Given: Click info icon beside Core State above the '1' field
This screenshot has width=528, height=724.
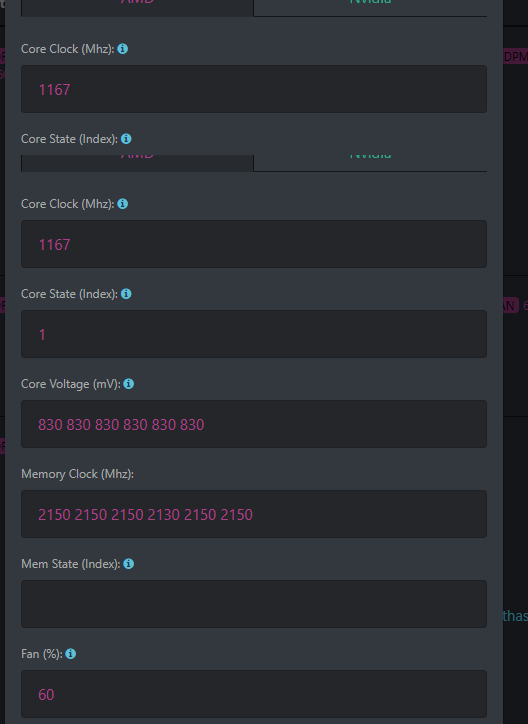Looking at the screenshot, I should click(126, 294).
